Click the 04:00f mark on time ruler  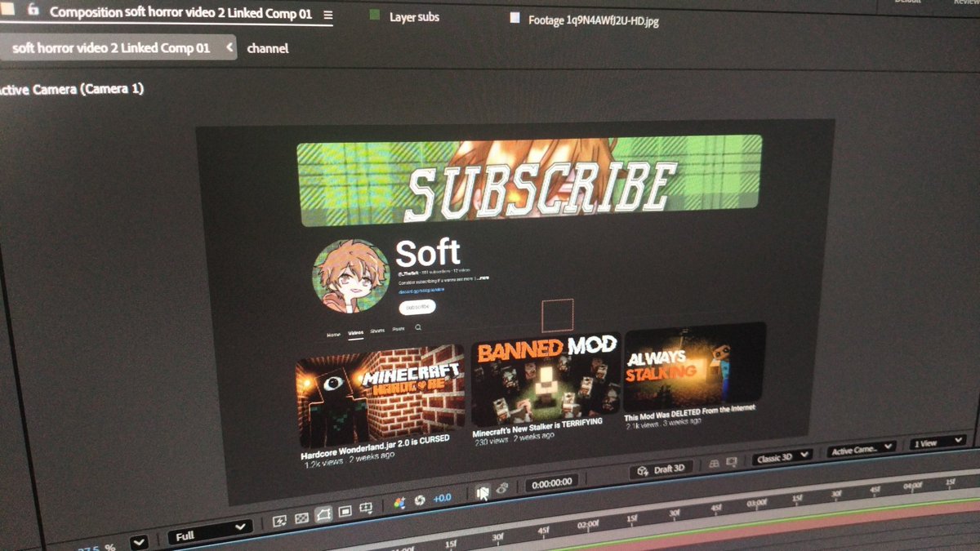912,486
